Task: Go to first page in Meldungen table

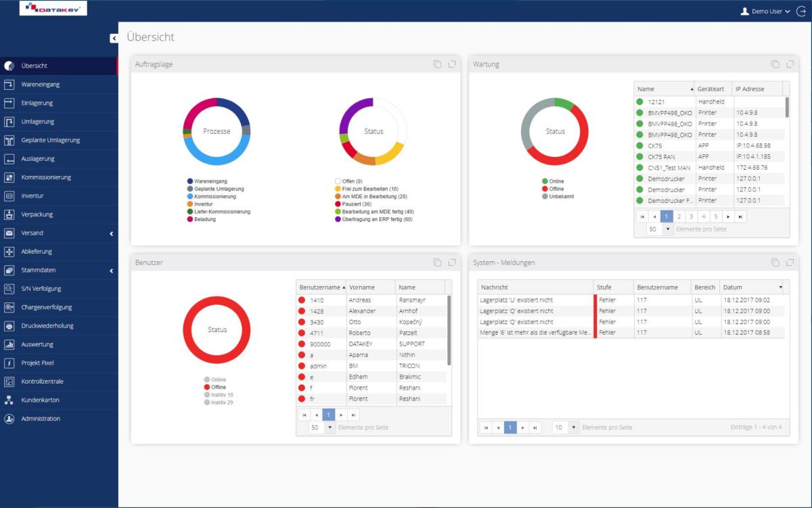Action: (x=486, y=428)
